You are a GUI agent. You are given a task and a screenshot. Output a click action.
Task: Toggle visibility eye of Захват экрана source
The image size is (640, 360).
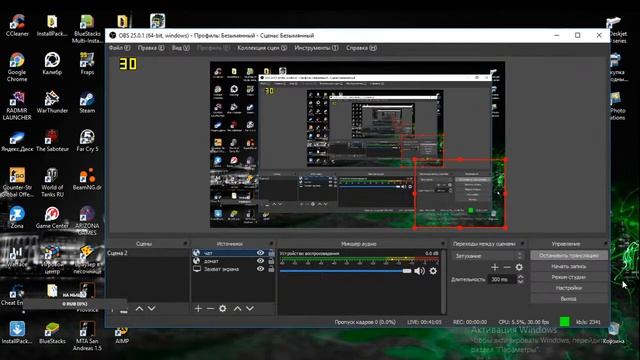pos(260,269)
